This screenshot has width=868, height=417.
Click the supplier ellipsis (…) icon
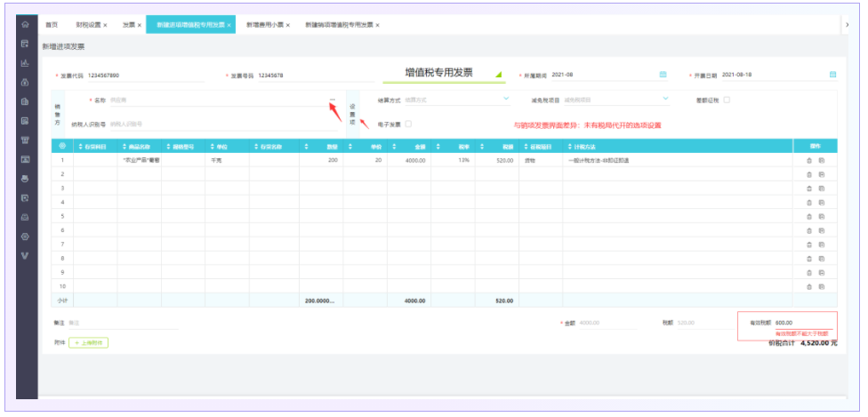pyautogui.click(x=332, y=100)
